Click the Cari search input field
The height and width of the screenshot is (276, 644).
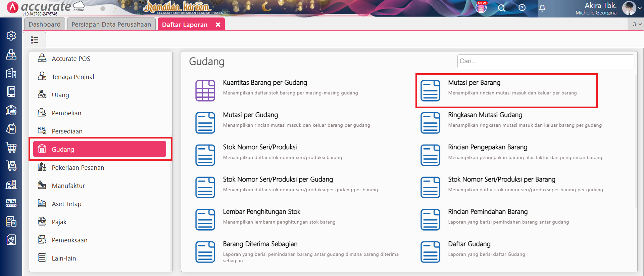(545, 61)
